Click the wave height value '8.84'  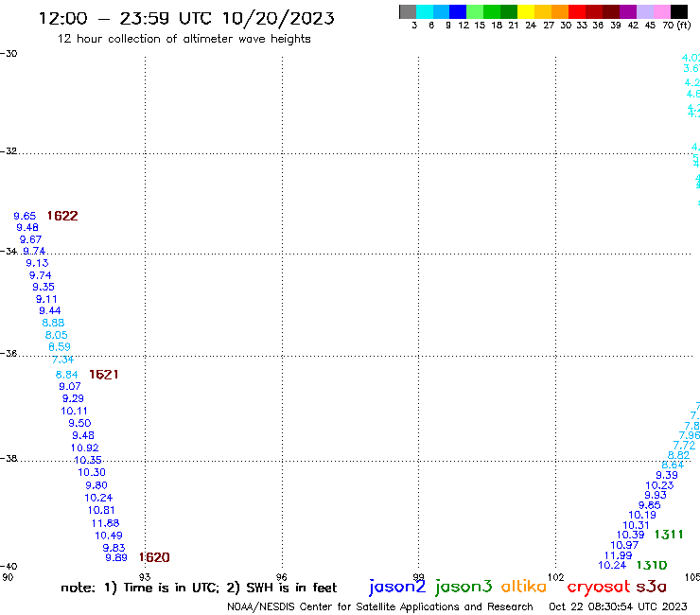click(66, 375)
